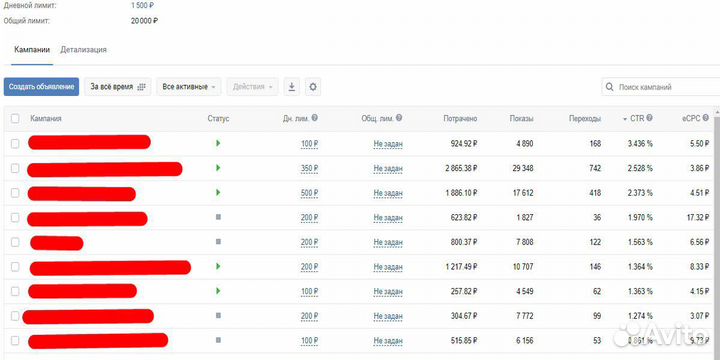The width and height of the screenshot is (720, 360).
Task: Sort by the Показы column header
Action: coord(521,118)
